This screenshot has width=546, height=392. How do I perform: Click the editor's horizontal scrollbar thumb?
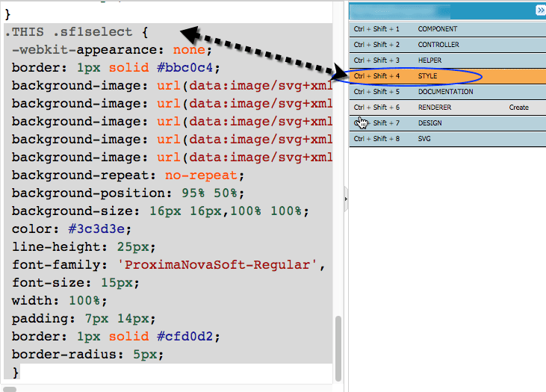[10, 388]
